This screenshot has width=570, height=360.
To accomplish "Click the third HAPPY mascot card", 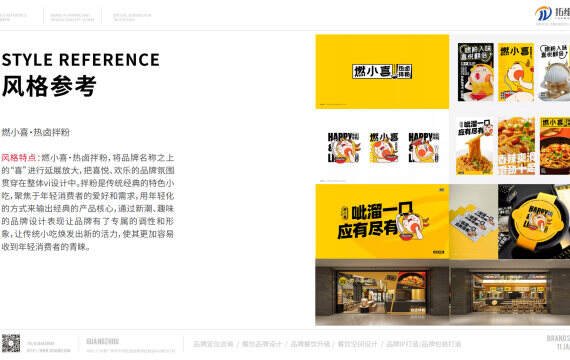I will coord(424,147).
